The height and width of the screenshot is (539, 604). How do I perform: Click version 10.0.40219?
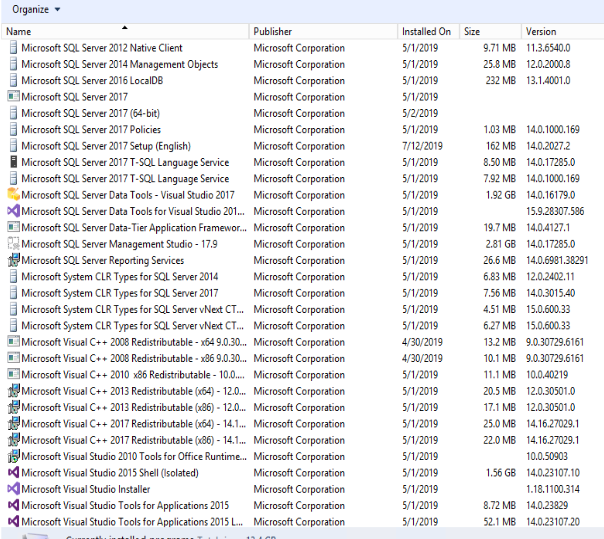point(547,374)
